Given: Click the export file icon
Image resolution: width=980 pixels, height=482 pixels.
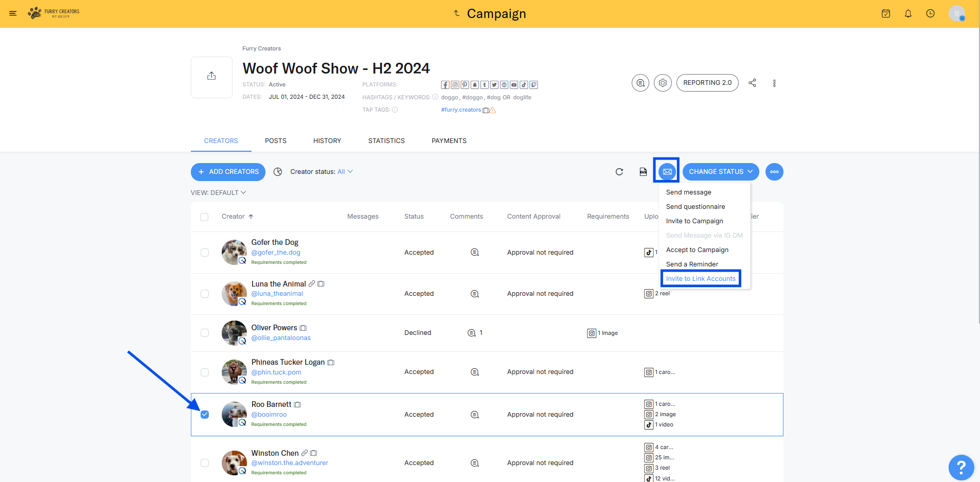Looking at the screenshot, I should [x=643, y=172].
